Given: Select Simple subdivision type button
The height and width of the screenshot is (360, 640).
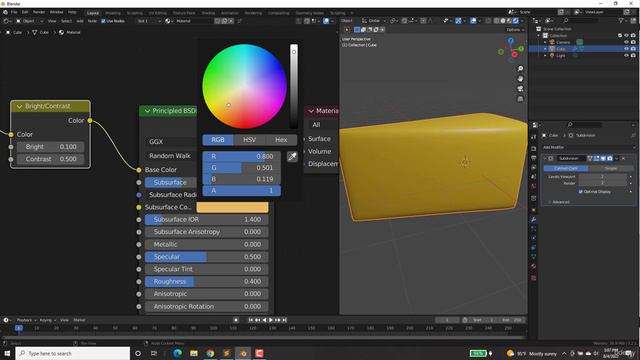Looking at the screenshot, I should click(x=611, y=168).
